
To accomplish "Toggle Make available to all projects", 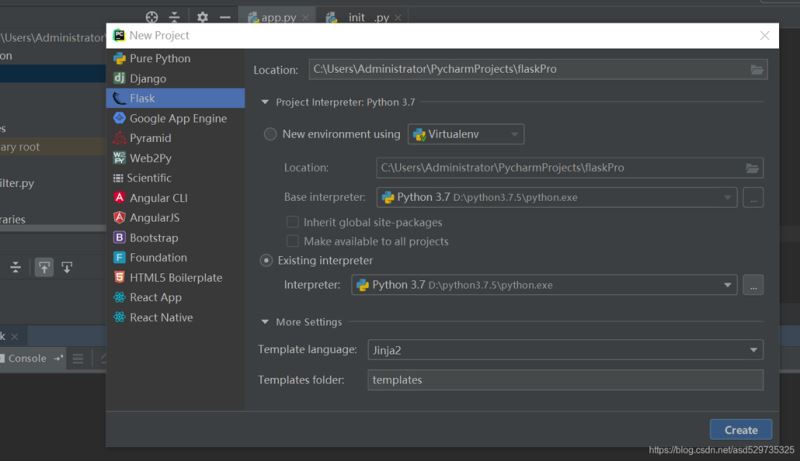I will (x=292, y=241).
